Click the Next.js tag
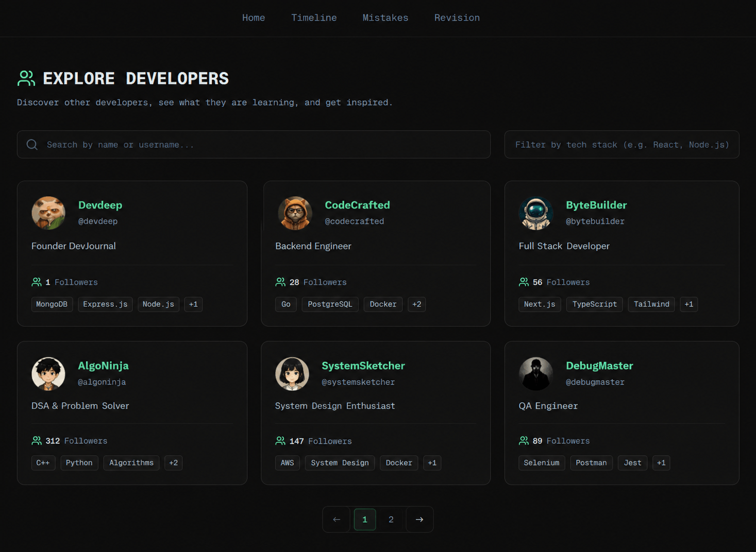 (x=540, y=304)
